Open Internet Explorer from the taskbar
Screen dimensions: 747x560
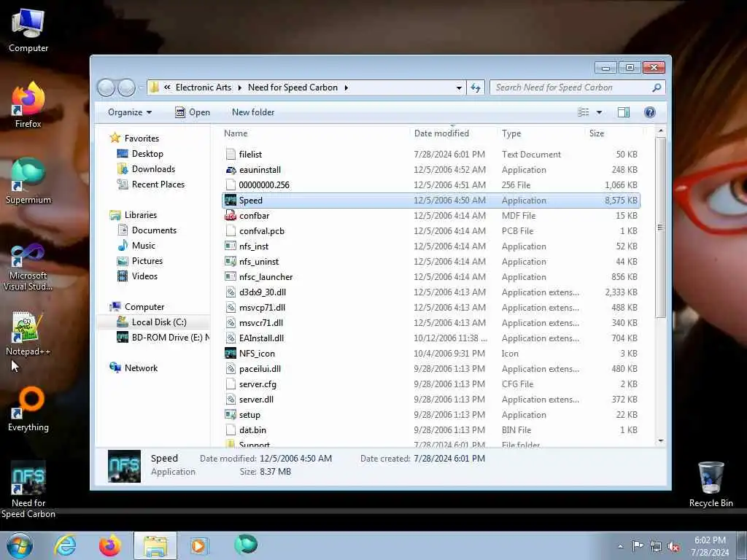click(x=65, y=545)
